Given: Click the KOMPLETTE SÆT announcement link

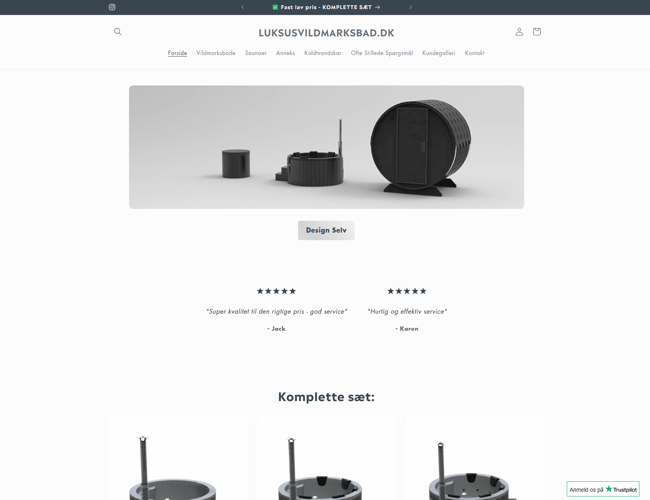Looking at the screenshot, I should click(326, 7).
